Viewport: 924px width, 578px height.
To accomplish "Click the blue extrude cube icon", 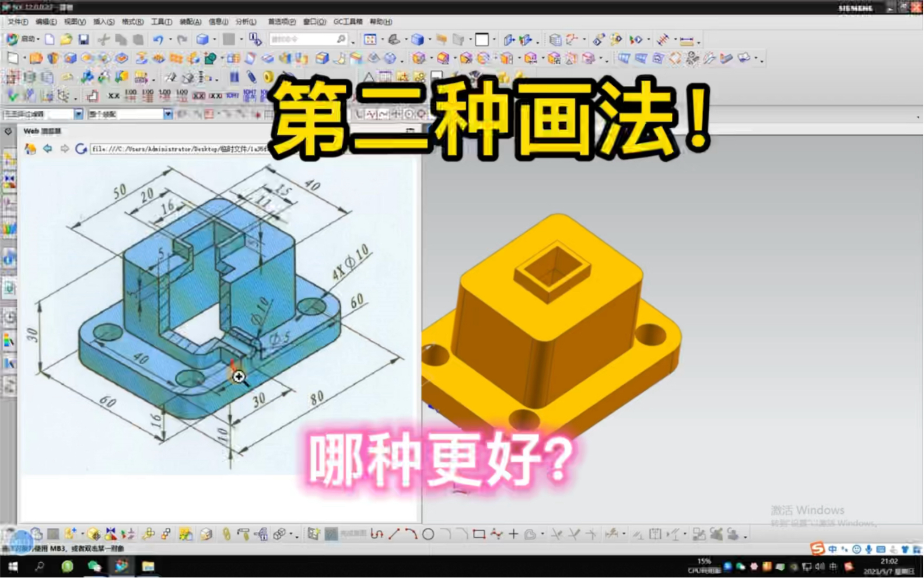I will [x=202, y=39].
